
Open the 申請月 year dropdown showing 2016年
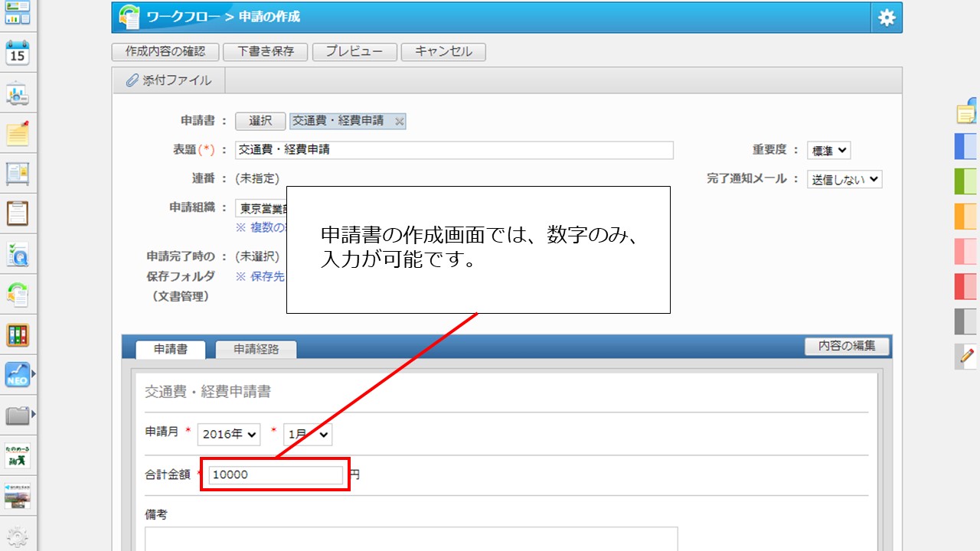228,434
